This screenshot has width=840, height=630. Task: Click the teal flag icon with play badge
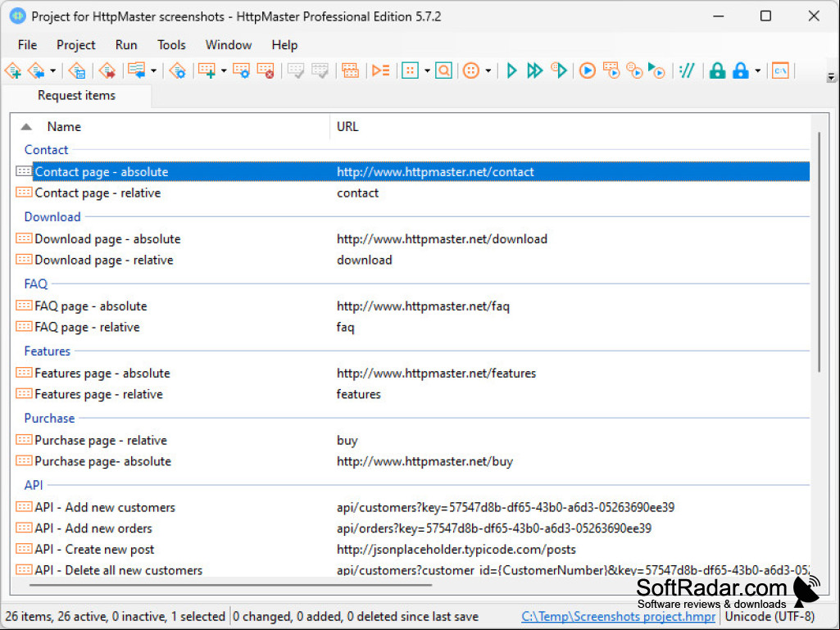point(656,70)
